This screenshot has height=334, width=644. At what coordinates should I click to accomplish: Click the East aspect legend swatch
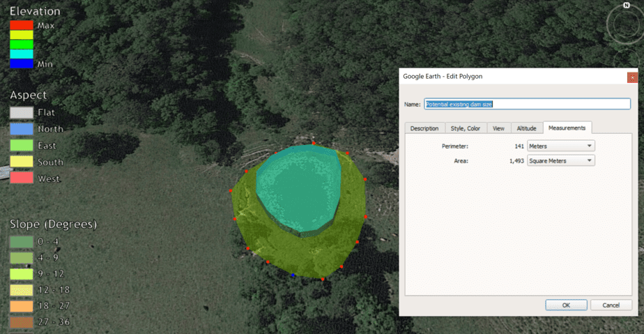click(22, 146)
